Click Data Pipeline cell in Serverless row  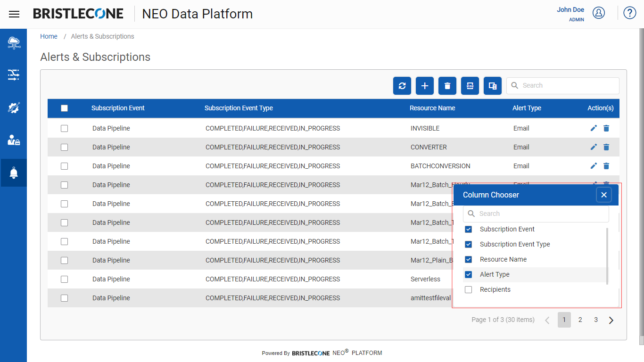(x=111, y=279)
